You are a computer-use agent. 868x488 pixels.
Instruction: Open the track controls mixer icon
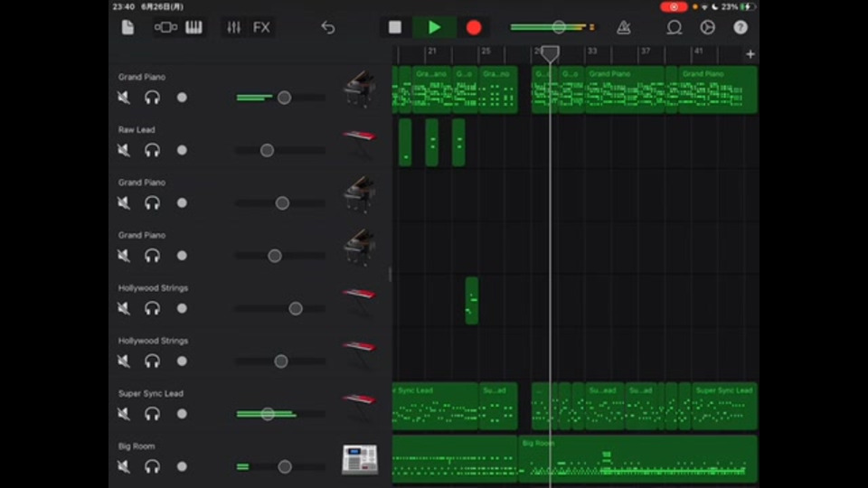tap(234, 27)
